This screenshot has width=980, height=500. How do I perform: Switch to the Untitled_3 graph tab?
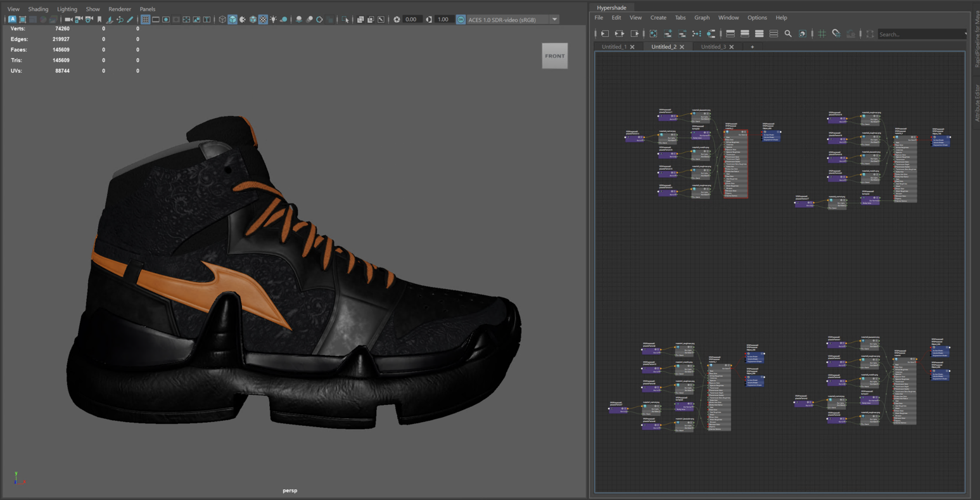pos(713,47)
